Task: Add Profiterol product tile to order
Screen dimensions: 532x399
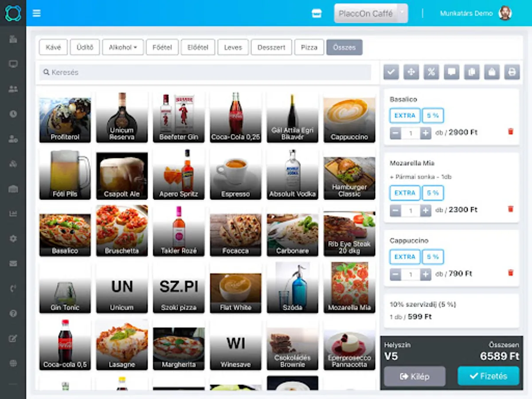Action: pos(65,117)
